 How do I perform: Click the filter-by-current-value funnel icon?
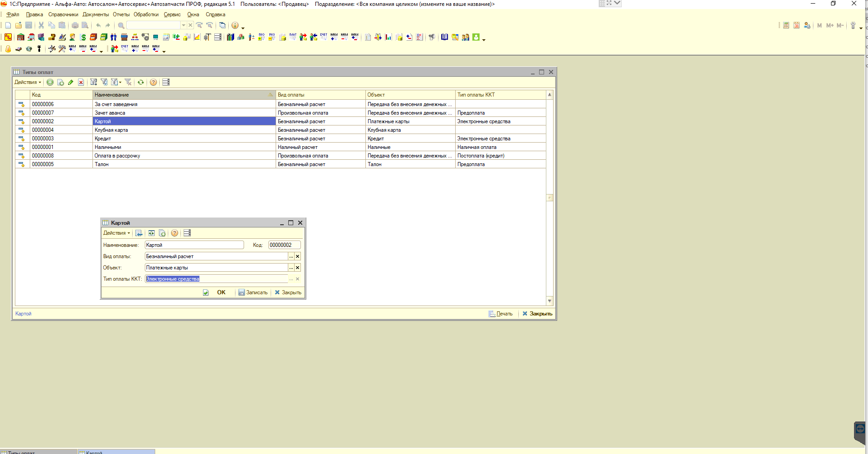[104, 82]
